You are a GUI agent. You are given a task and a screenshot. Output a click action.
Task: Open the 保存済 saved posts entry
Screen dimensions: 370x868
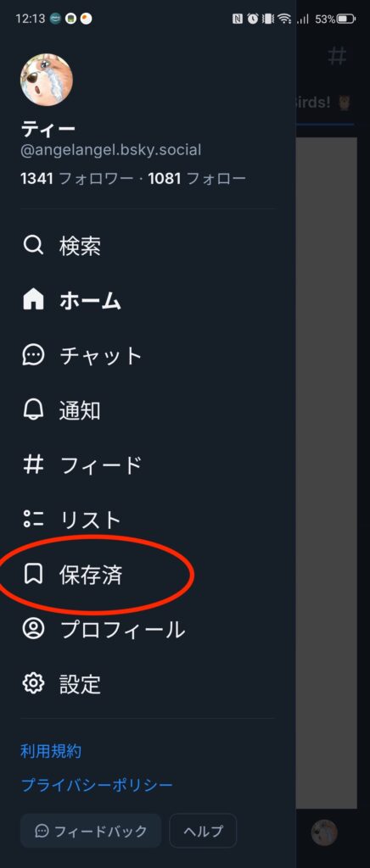coord(91,575)
